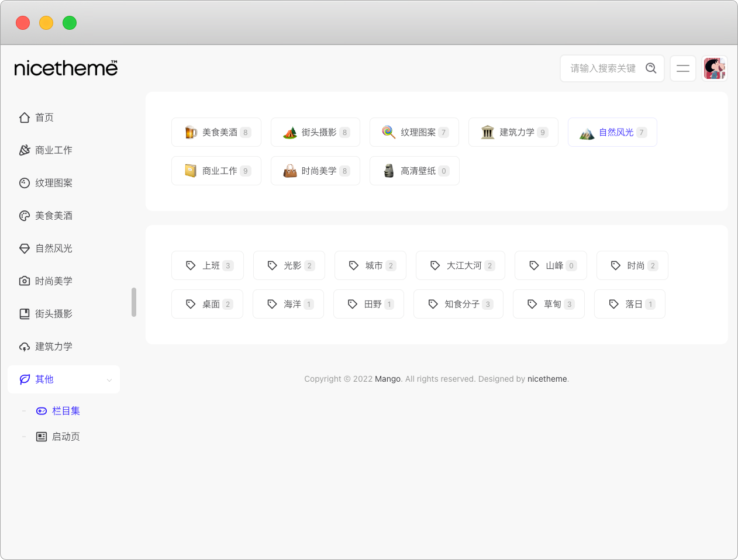Click the tag icon beside 大江大河

435,265
